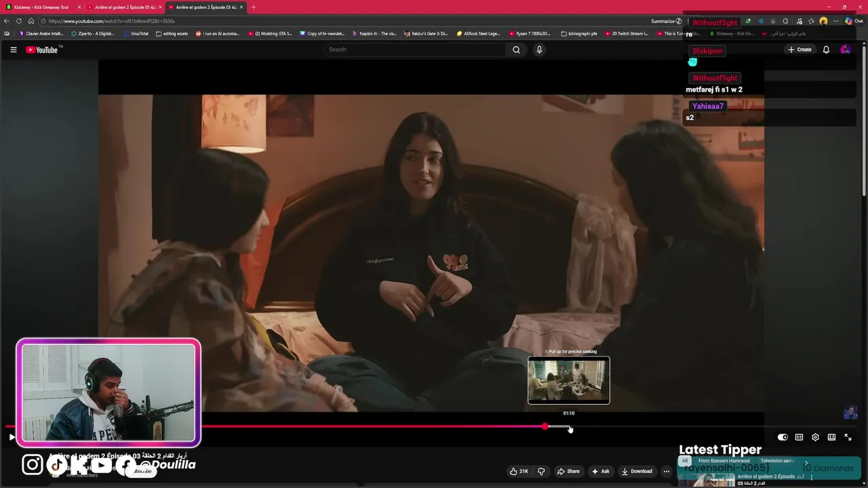This screenshot has width=868, height=488.
Task: Start voice search with the microphone icon
Action: 539,49
